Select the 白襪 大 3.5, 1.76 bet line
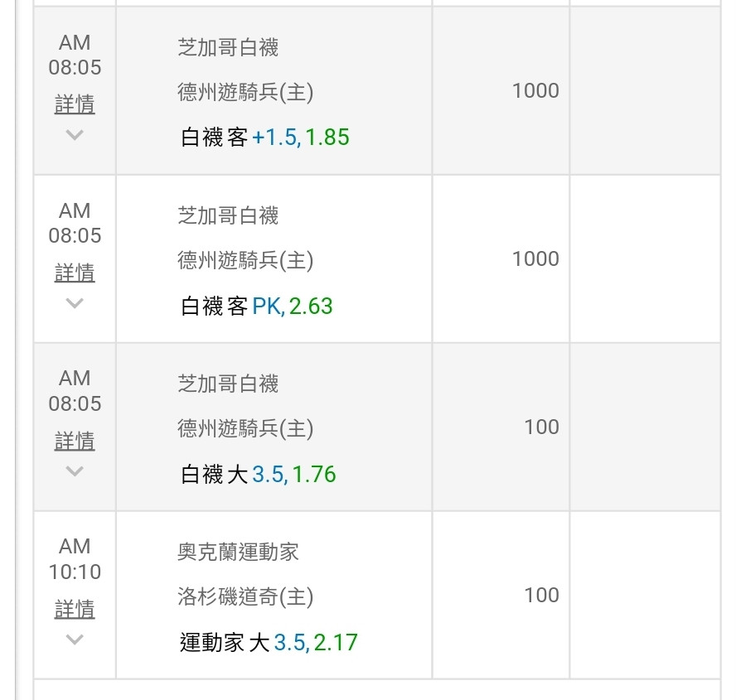This screenshot has height=700, width=736. click(259, 475)
